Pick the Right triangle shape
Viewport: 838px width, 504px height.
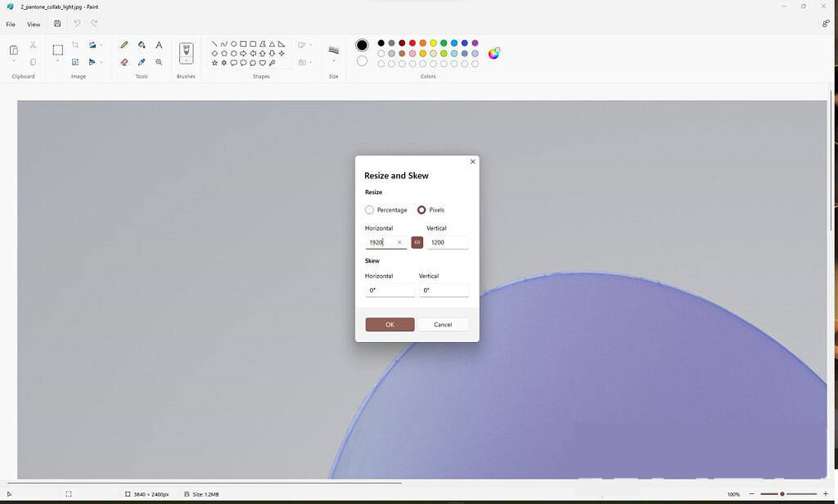[282, 44]
